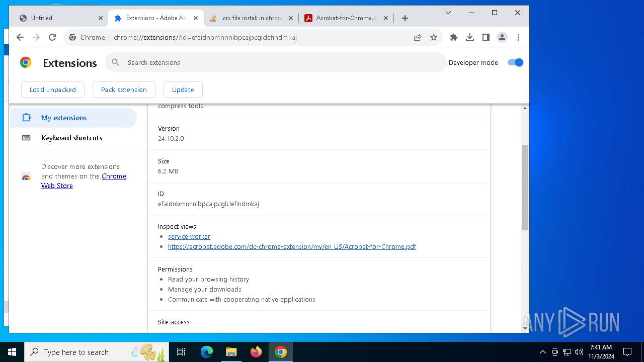The image size is (644, 362).
Task: Open the Acrobat-for-Chrome.pdf inspect link
Action: pyautogui.click(x=292, y=246)
